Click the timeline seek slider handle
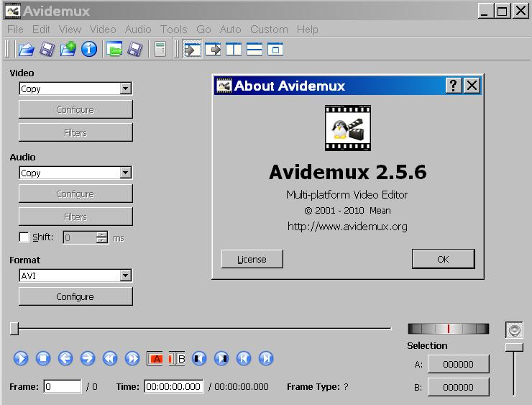 (14, 328)
